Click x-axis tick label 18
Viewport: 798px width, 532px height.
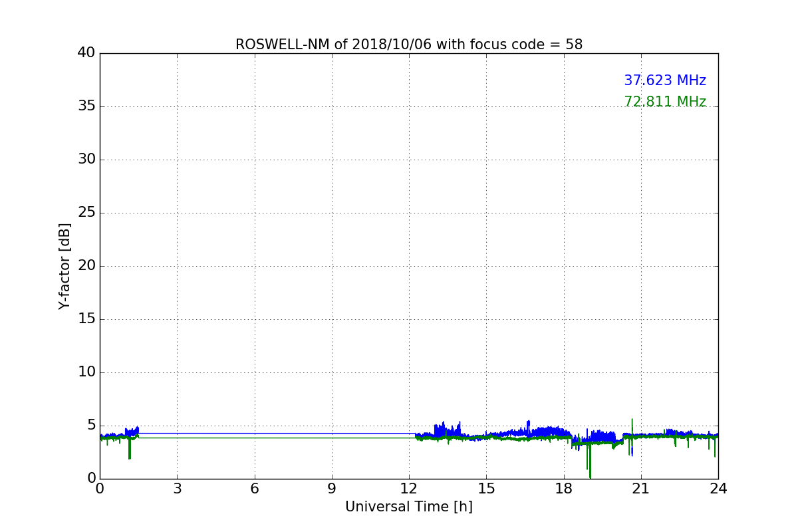coord(564,489)
